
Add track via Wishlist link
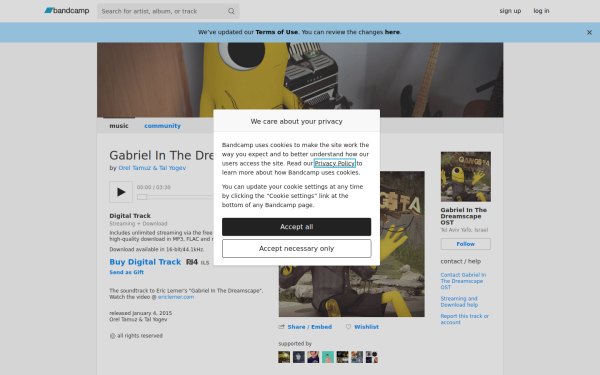(366, 327)
